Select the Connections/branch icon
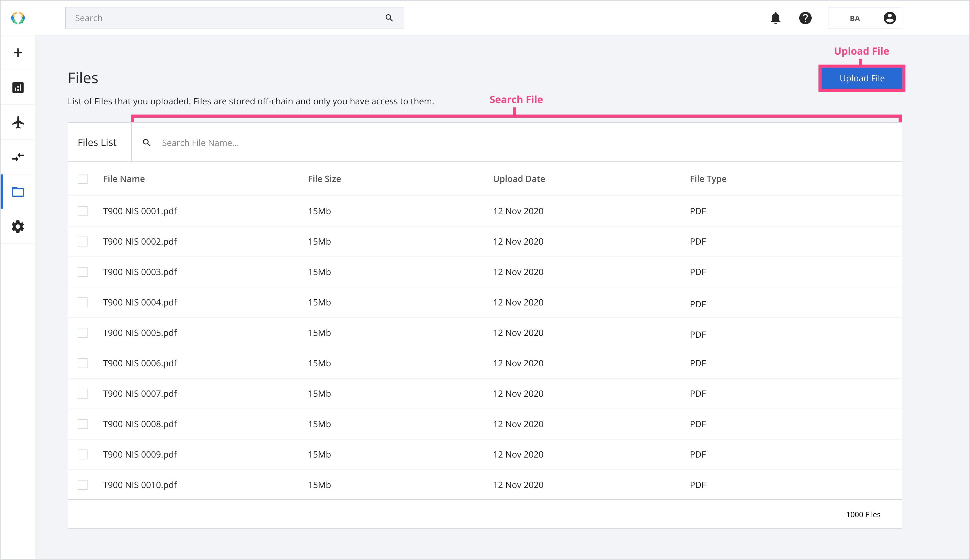The image size is (970, 560). 19,157
